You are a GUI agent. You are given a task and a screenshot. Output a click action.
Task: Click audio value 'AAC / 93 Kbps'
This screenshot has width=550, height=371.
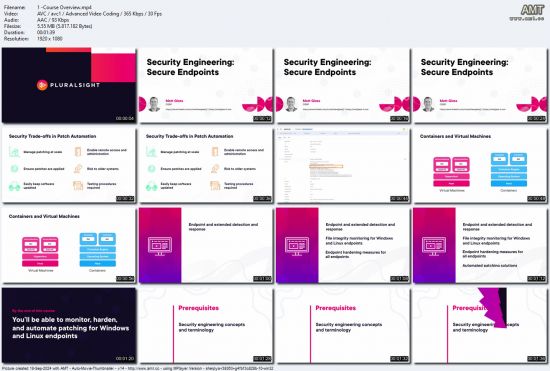53,20
